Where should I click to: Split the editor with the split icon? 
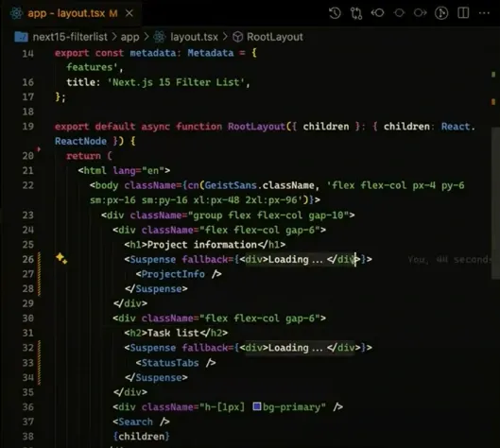pyautogui.click(x=463, y=13)
